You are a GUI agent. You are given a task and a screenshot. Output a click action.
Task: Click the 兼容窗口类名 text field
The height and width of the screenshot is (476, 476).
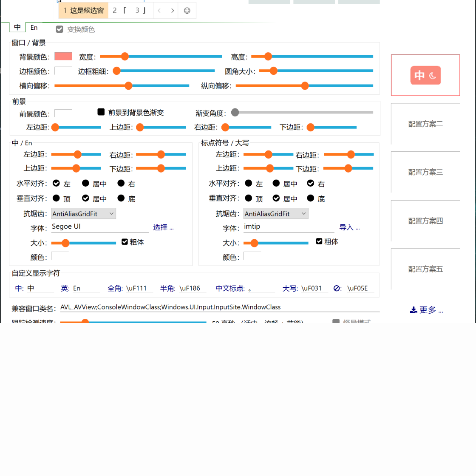(x=220, y=307)
